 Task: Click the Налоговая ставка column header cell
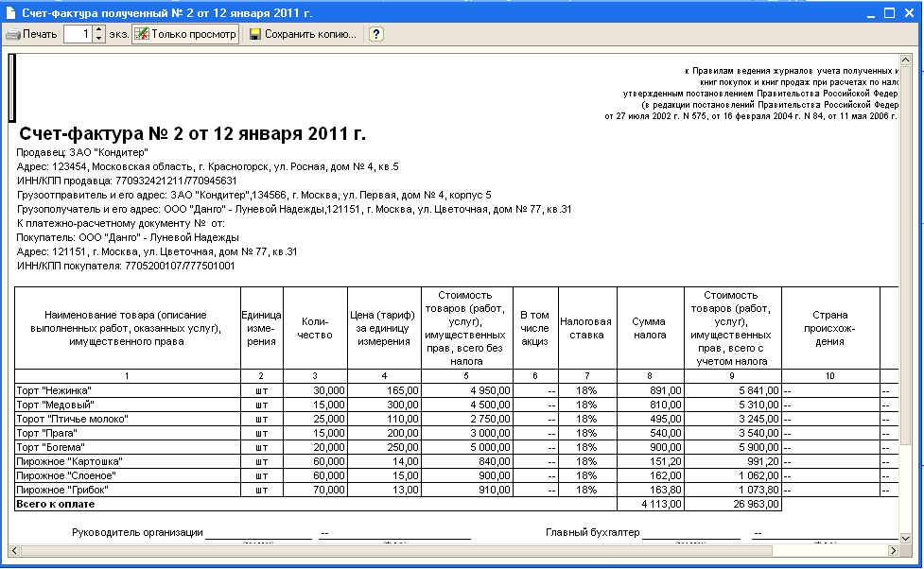(x=586, y=327)
